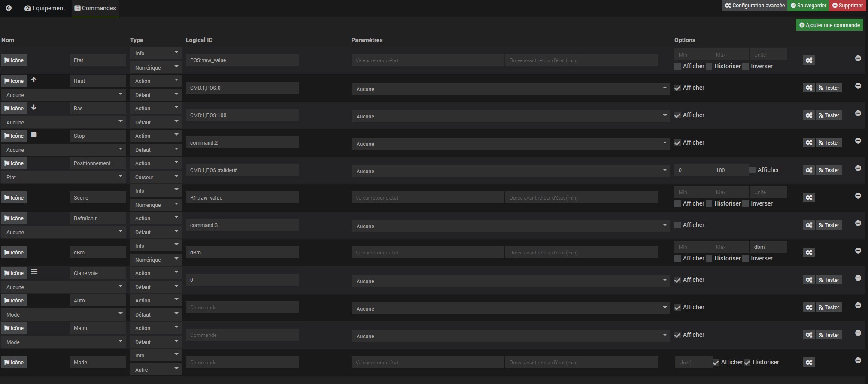Open gear settings for the Stop command

click(x=809, y=143)
